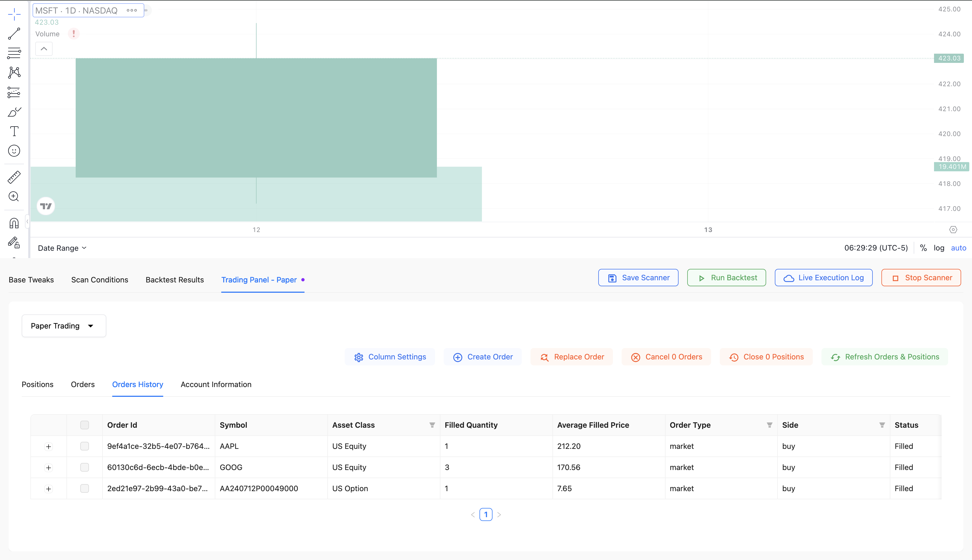Toggle log scale on chart

pos(939,248)
